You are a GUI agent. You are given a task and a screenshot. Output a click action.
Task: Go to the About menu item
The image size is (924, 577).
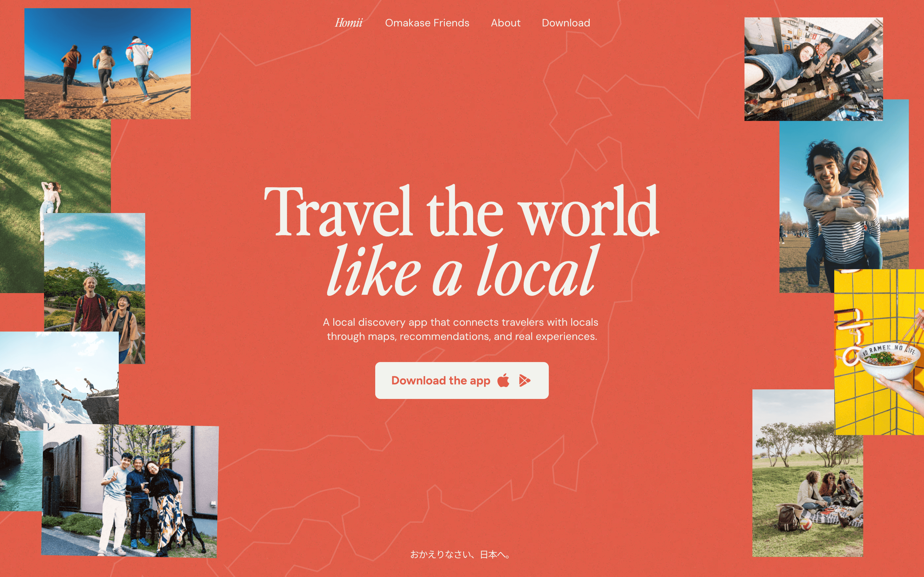tap(506, 23)
